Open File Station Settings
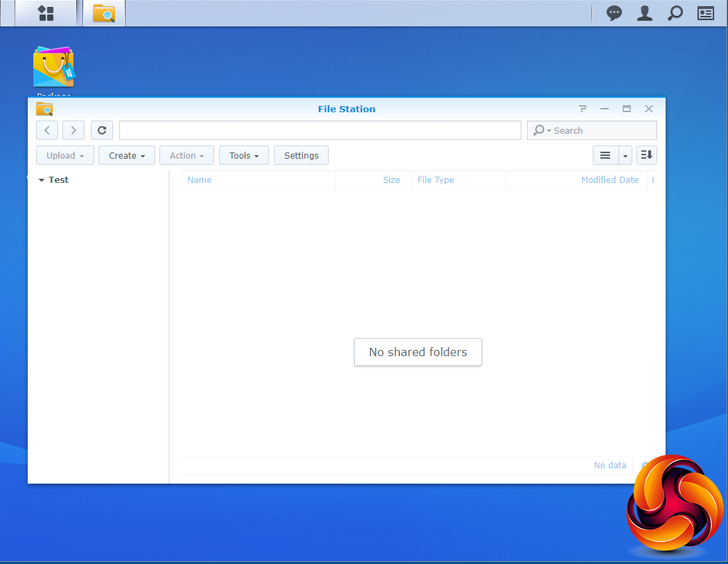Viewport: 728px width, 564px height. pyautogui.click(x=302, y=155)
